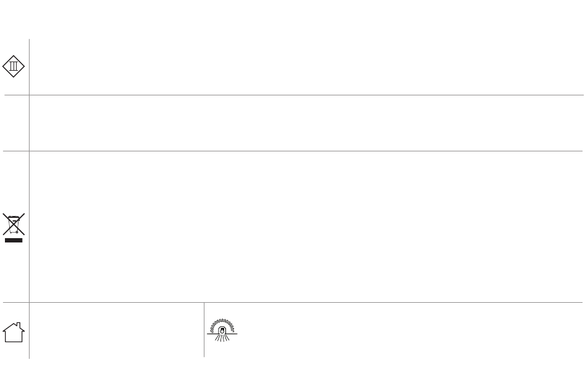
Task: Select the crossed-out wheelie bin icon
Action: [14, 228]
